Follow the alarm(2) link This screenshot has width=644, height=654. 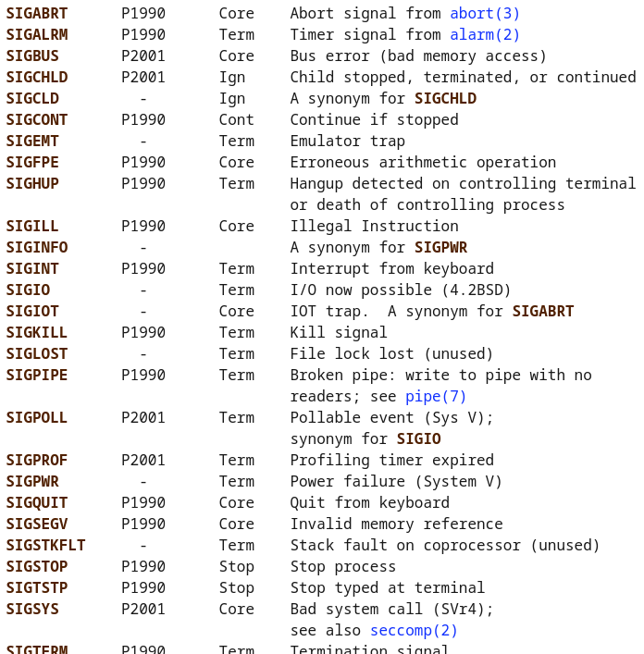tap(485, 34)
